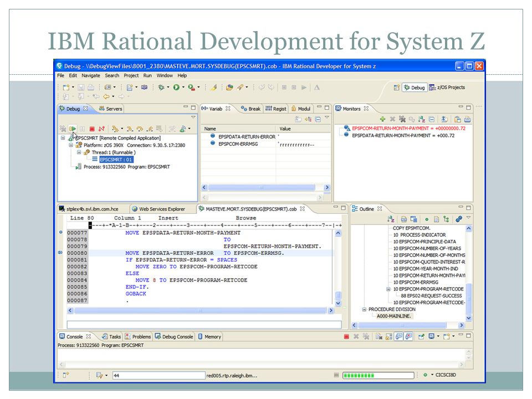Switch to the Debug Console tab
Viewport: 532px width, 399px height.
[174, 336]
